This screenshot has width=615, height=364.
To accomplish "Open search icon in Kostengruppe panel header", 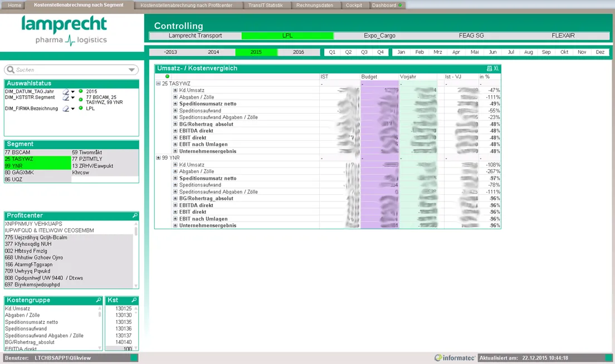I will click(99, 300).
